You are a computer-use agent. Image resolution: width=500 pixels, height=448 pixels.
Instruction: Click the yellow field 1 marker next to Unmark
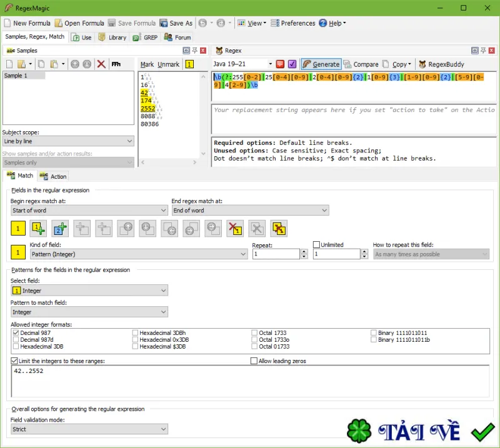189,64
